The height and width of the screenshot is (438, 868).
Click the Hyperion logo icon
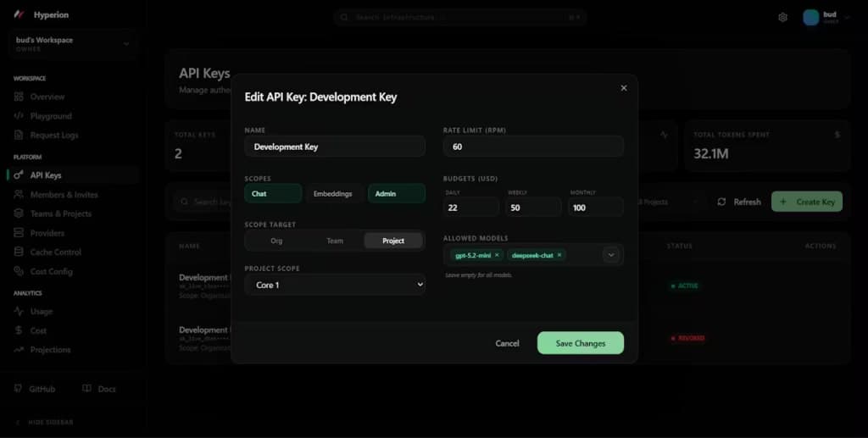click(19, 14)
